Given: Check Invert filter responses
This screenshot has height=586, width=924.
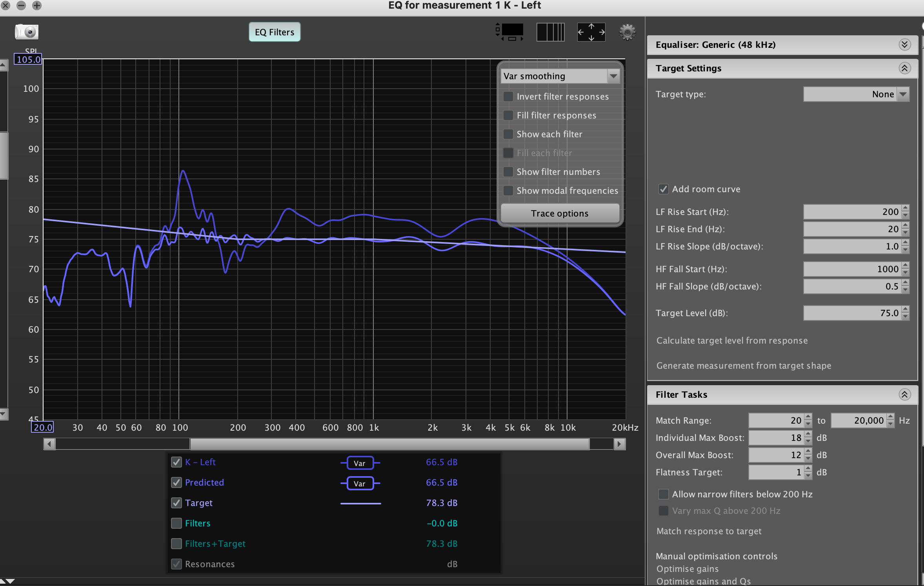Looking at the screenshot, I should [508, 96].
